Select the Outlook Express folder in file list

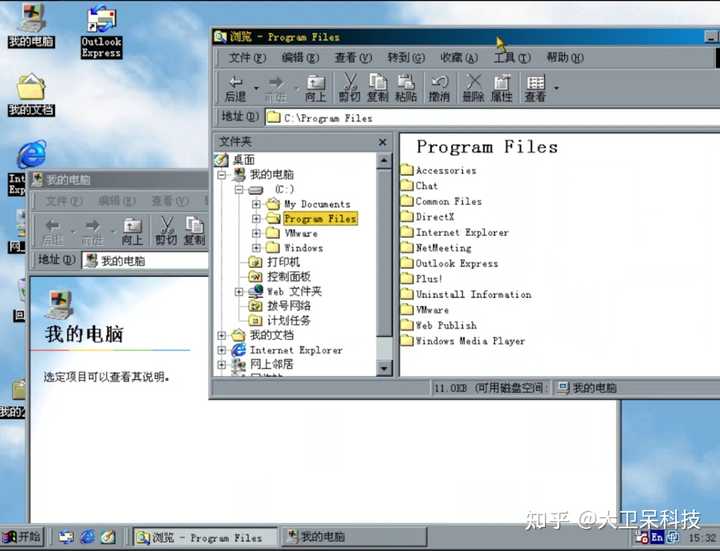tap(450, 263)
